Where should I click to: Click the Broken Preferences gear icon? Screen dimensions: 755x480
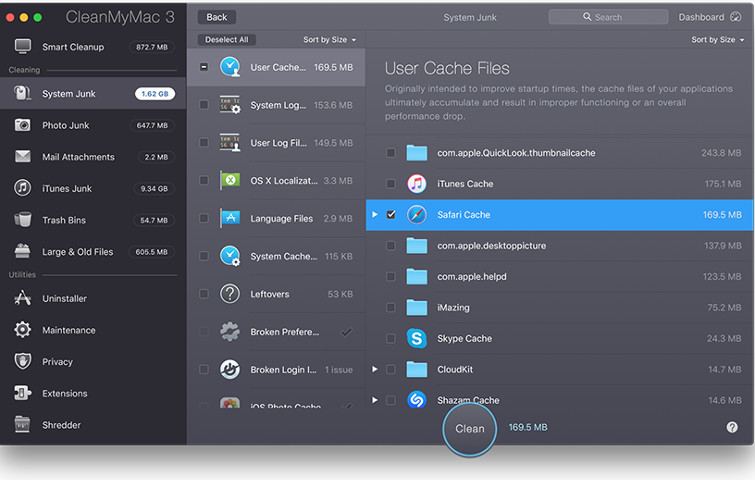click(230, 331)
